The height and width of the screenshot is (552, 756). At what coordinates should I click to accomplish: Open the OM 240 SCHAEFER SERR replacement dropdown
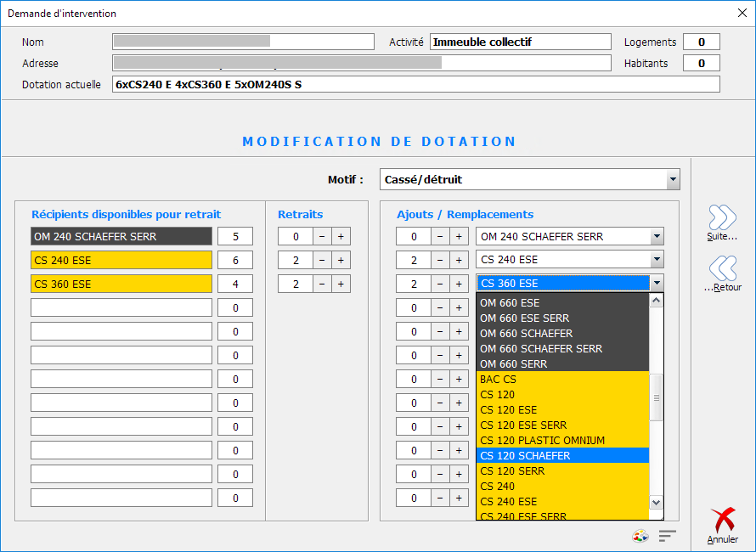[656, 237]
